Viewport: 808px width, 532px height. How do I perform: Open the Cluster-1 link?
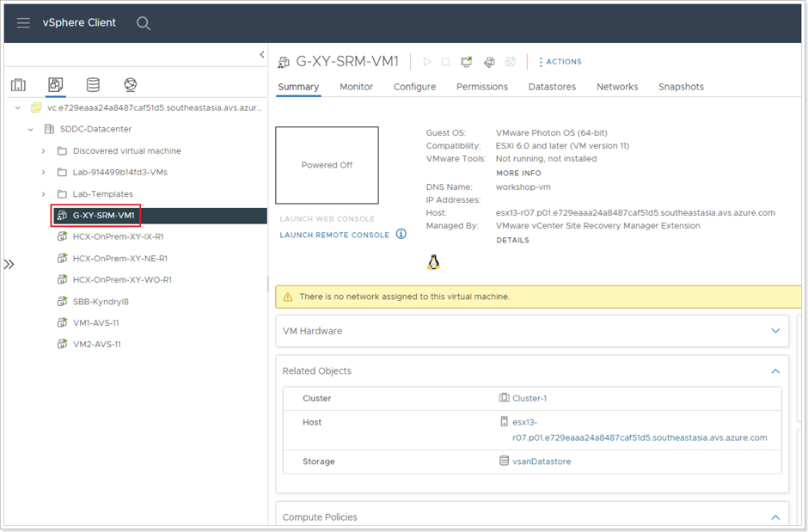pyautogui.click(x=529, y=398)
